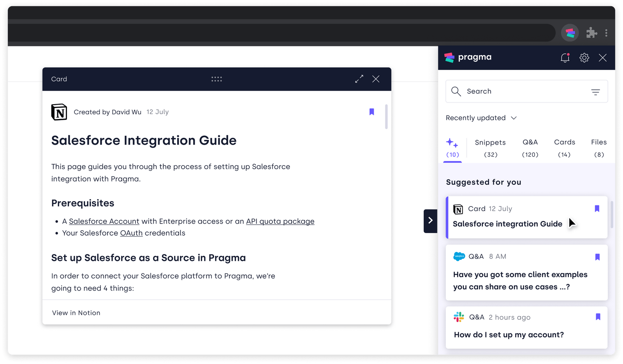Select the AI suggestions sparkle tab (10)
This screenshot has height=364, width=623.
point(452,148)
